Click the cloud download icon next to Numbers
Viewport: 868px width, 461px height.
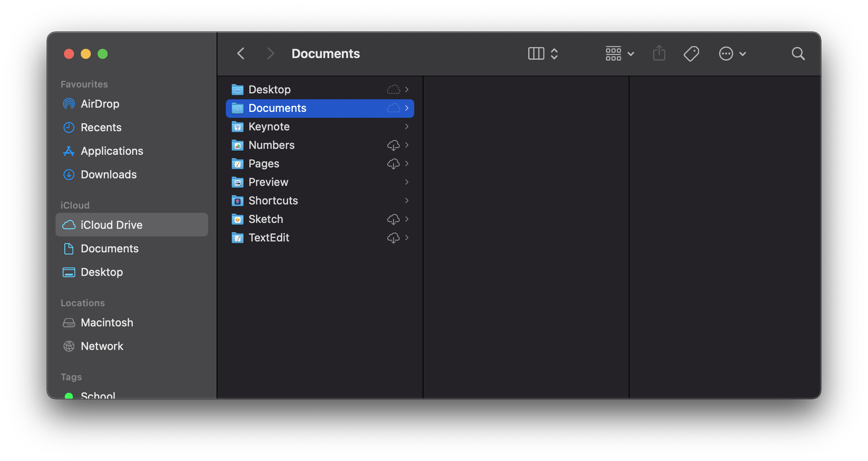click(393, 146)
